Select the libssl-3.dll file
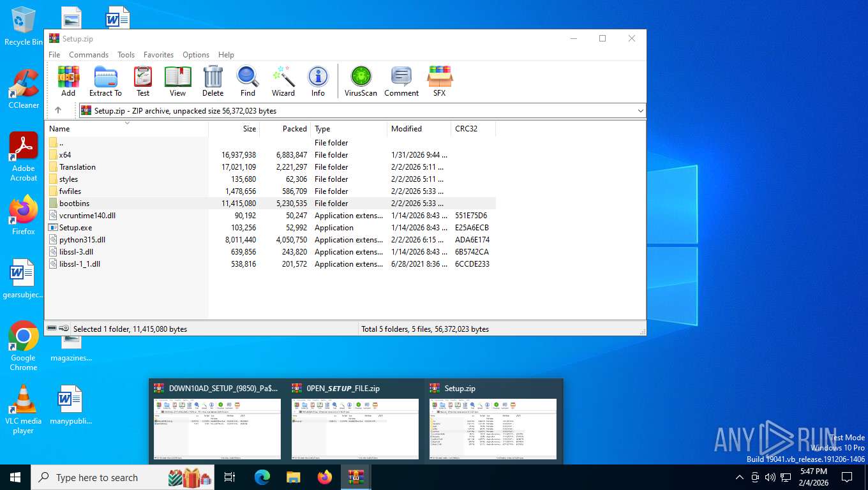This screenshot has width=868, height=490. (270, 252)
